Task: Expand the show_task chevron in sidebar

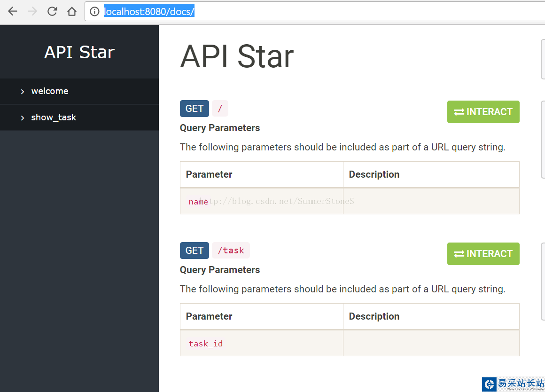Action: [23, 118]
